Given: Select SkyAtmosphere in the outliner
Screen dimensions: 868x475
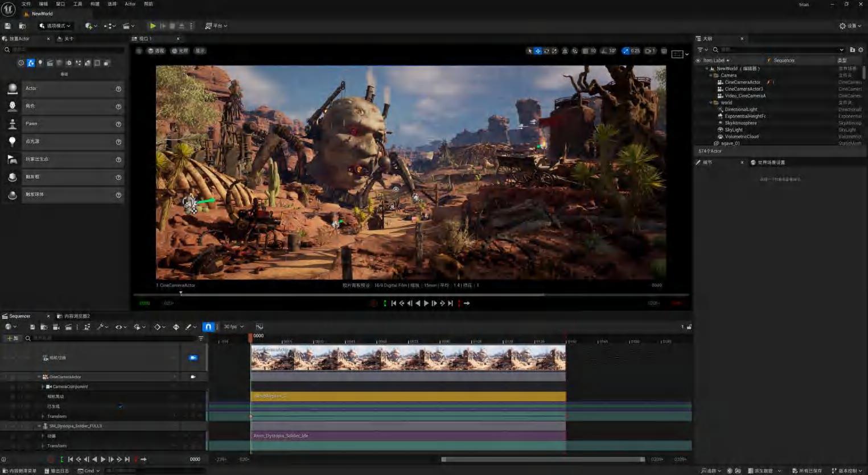Looking at the screenshot, I should [x=741, y=123].
